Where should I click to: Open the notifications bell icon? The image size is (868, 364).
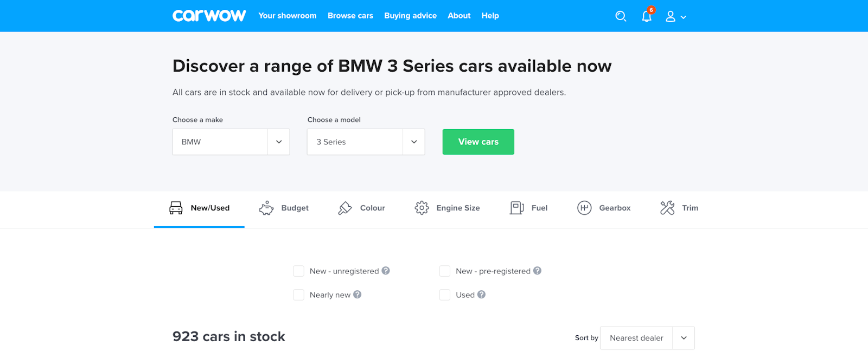click(647, 16)
